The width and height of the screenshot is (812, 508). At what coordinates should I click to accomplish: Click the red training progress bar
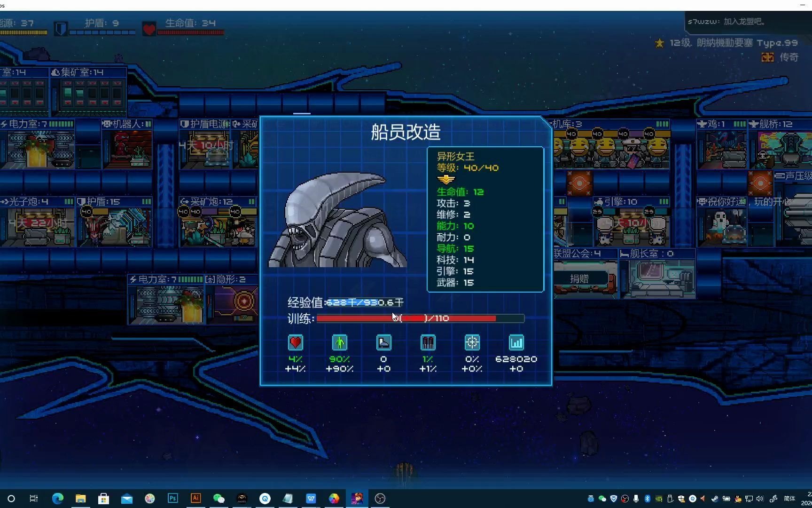click(x=420, y=318)
